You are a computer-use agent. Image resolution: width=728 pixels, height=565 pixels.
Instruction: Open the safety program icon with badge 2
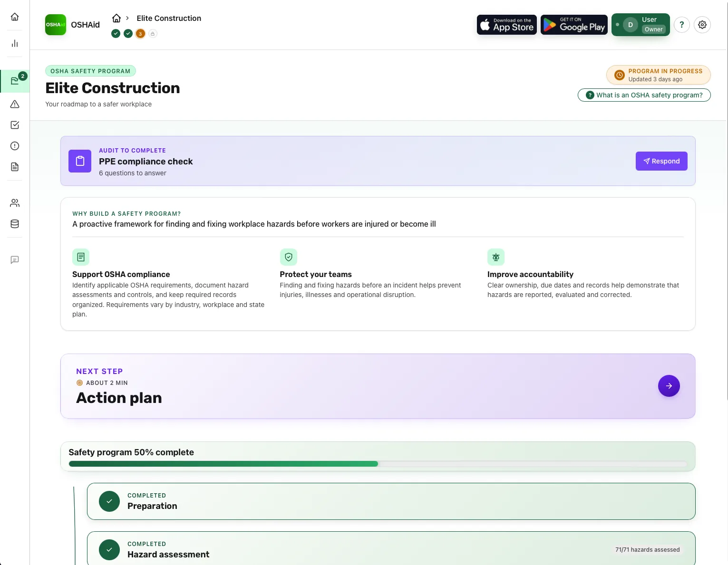[x=15, y=81]
